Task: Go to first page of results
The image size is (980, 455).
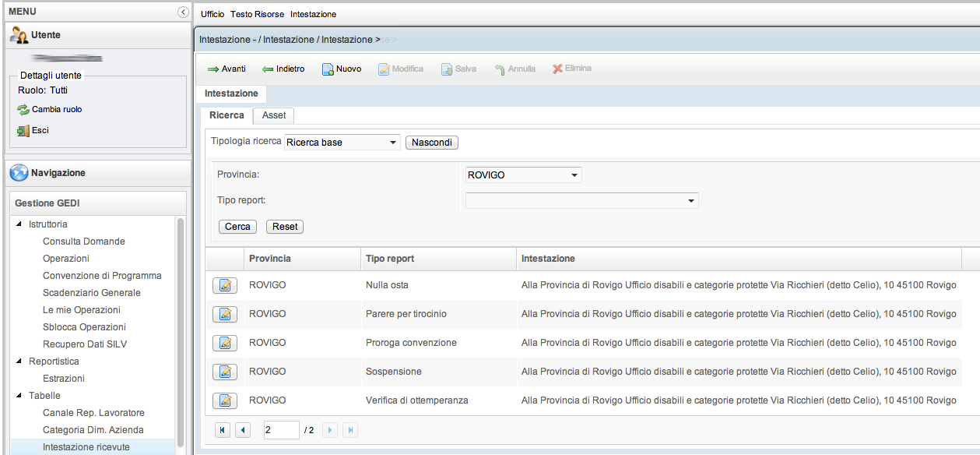Action: (x=223, y=430)
